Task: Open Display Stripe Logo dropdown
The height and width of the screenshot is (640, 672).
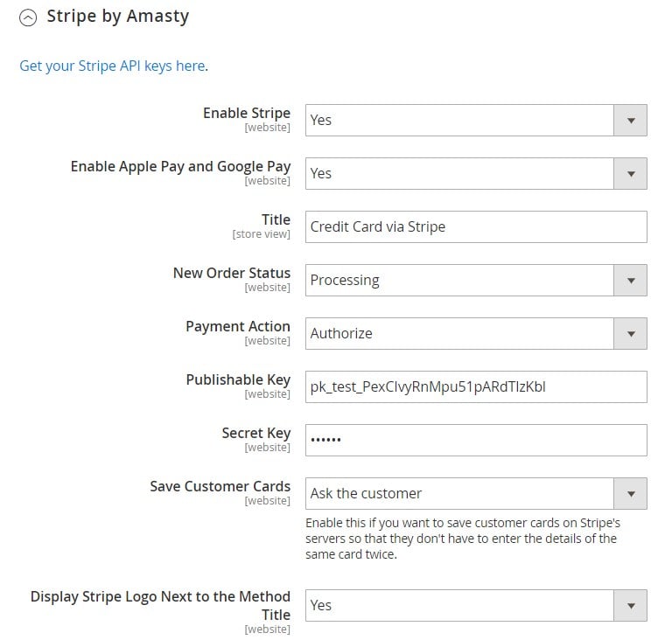Action: (476, 605)
